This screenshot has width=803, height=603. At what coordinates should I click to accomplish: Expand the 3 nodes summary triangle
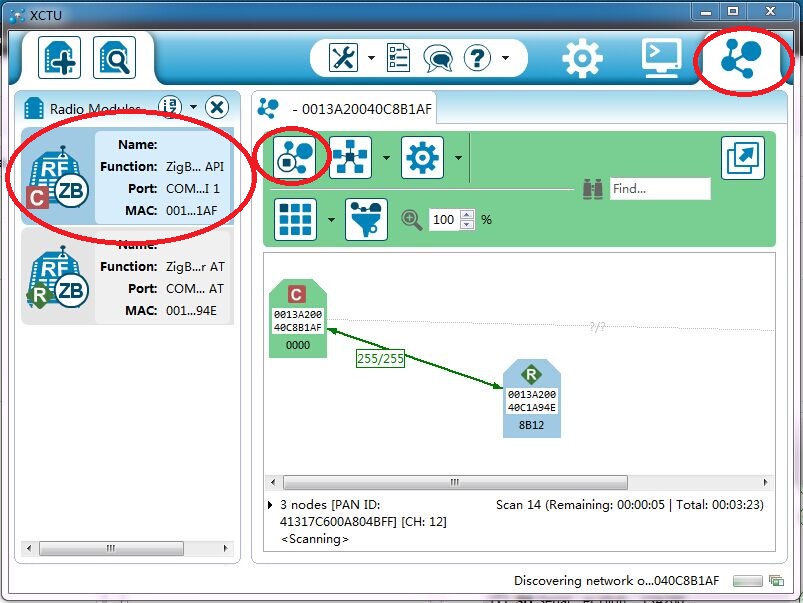point(271,505)
